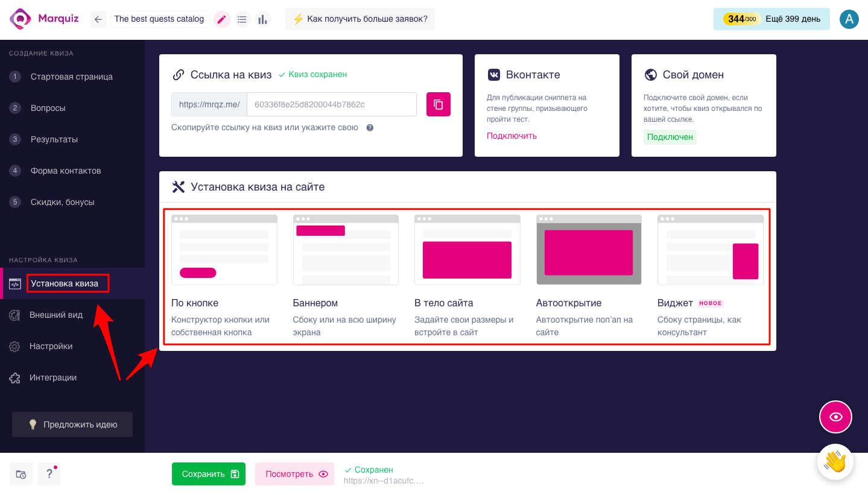Click the back arrow next to quiz title
The width and height of the screenshot is (868, 495).
(98, 19)
